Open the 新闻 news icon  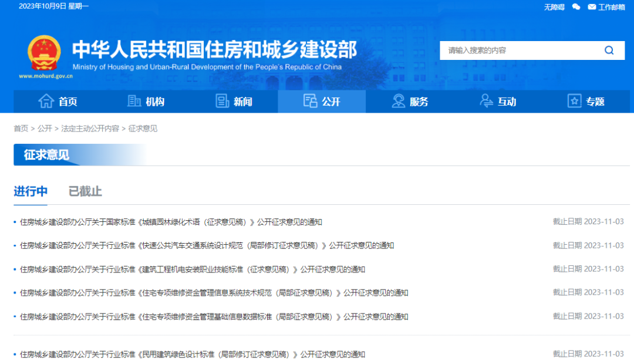click(x=222, y=101)
